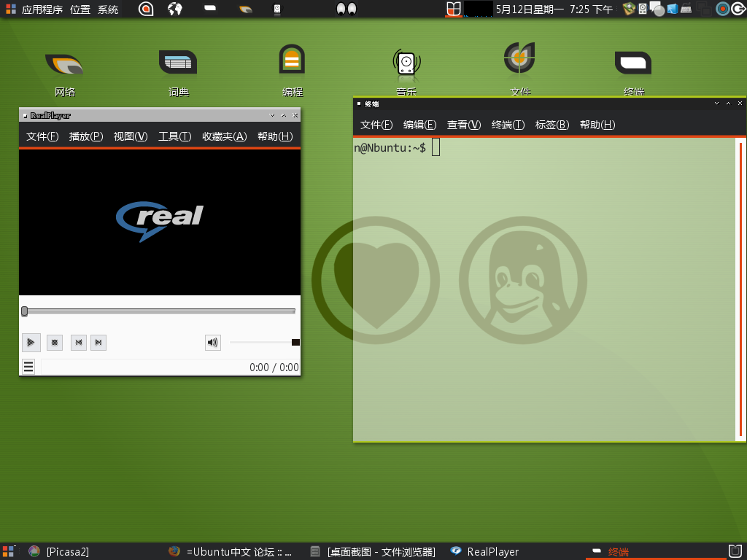Click the orange circle launcher in top panel

146,9
